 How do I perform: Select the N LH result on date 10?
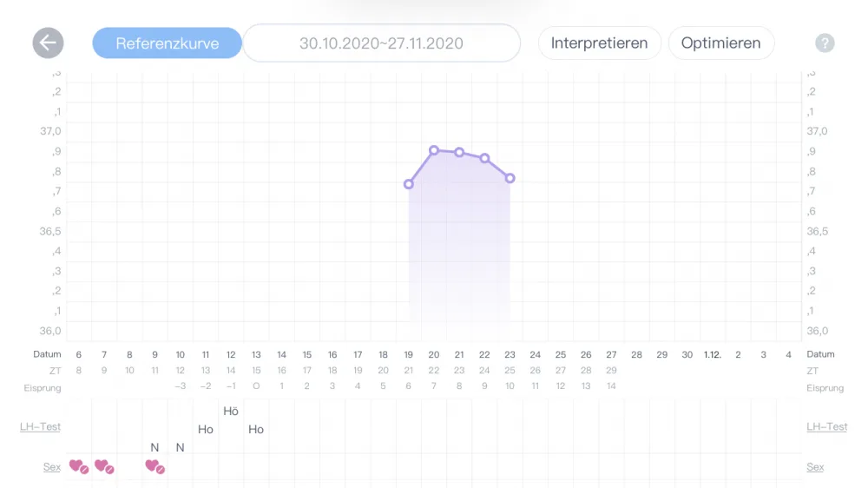point(180,447)
